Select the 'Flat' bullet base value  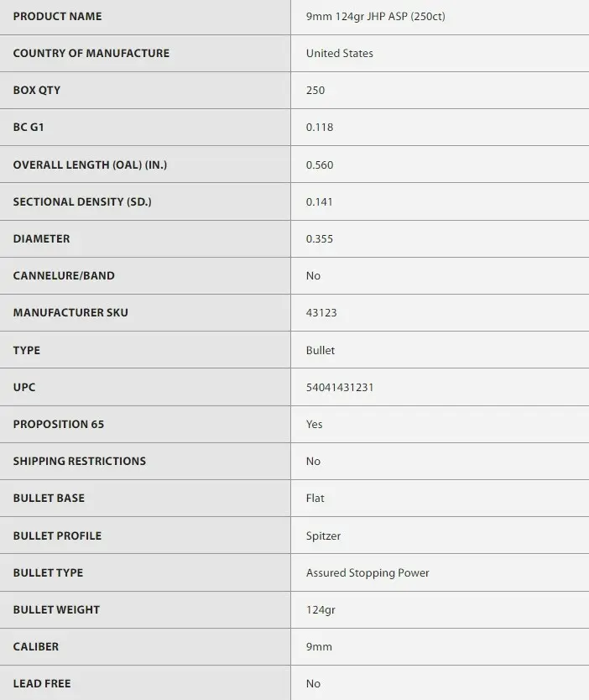click(x=315, y=498)
